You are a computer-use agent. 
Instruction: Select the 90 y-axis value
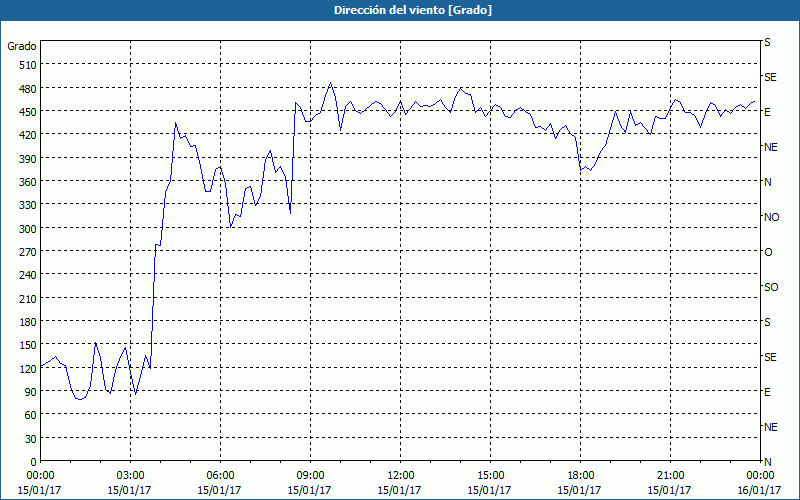click(31, 391)
